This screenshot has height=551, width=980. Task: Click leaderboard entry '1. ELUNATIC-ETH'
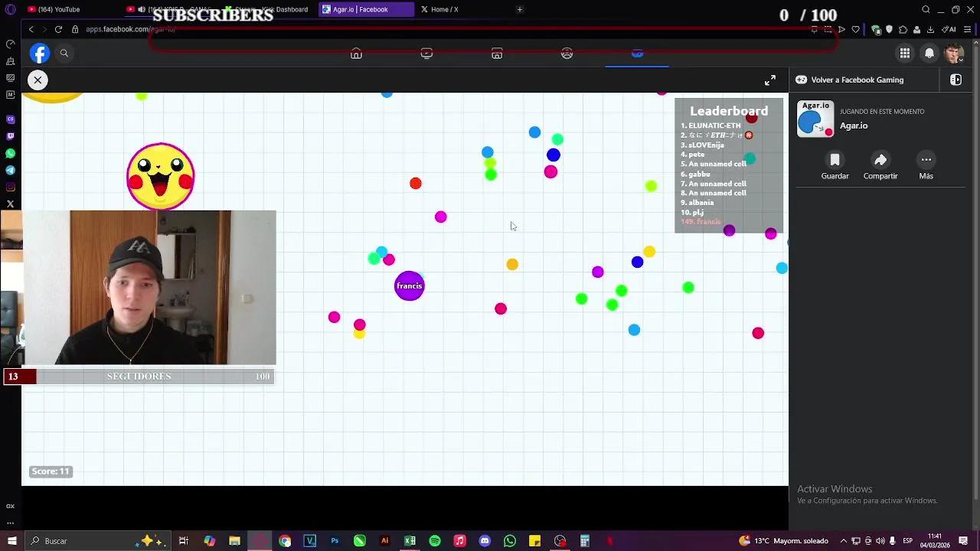(x=711, y=126)
